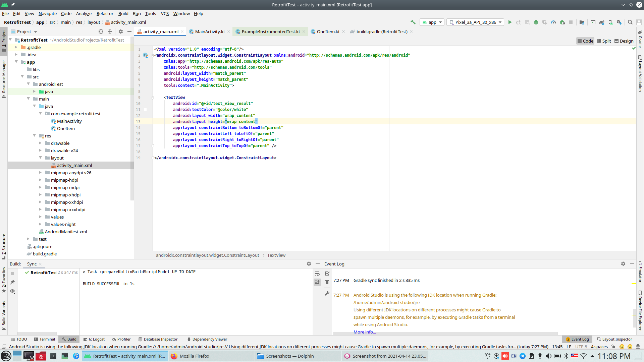
Task: Open the Profiler speedometer toolbar icon
Action: point(553,22)
